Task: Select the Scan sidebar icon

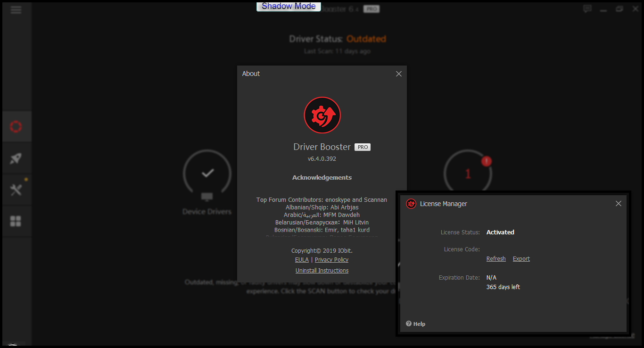Action: pos(16,127)
